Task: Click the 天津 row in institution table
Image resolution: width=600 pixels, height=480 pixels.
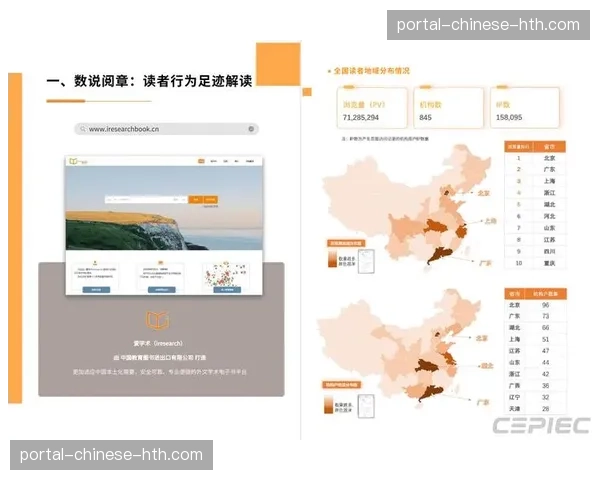Action: click(x=535, y=409)
